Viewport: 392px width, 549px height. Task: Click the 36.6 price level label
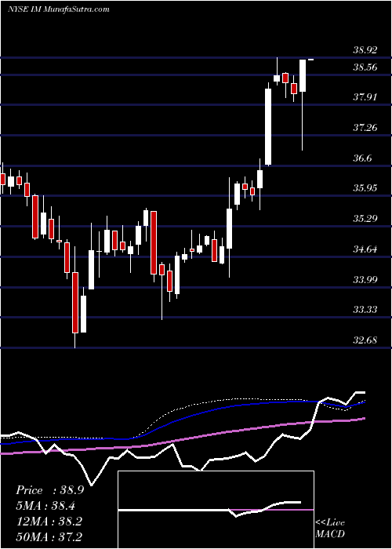tap(362, 158)
